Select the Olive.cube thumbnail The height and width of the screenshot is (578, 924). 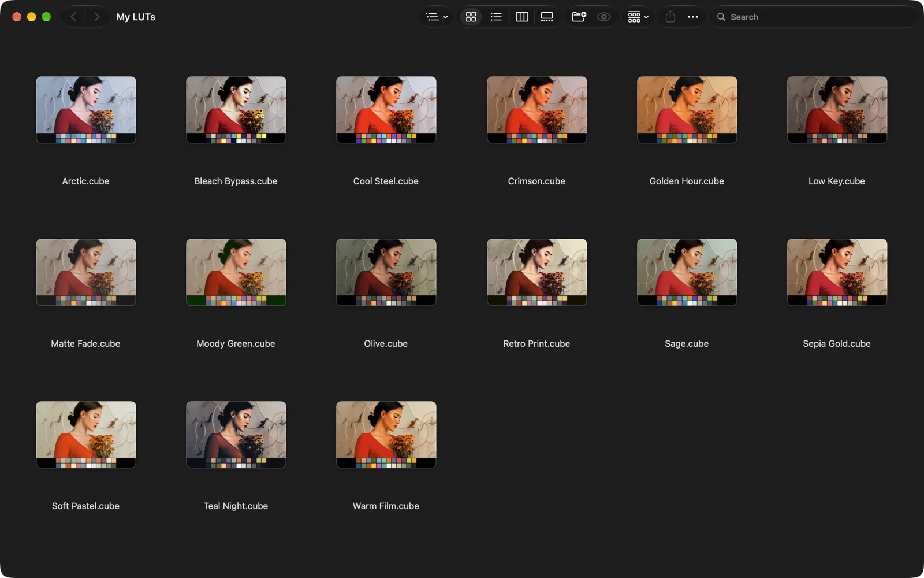386,272
